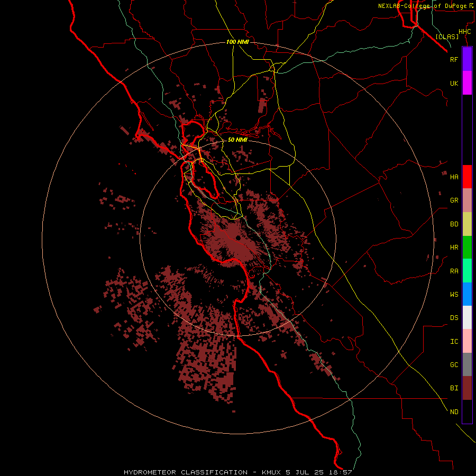The height and width of the screenshot is (476, 476).
Task: Click the HR green legend color swatch
Action: point(467,248)
